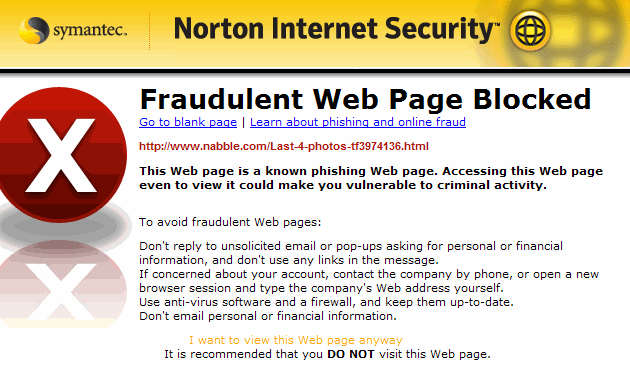Image resolution: width=630 pixels, height=386 pixels.
Task: Click the 'If concerned about your account' tip
Action: tap(369, 281)
